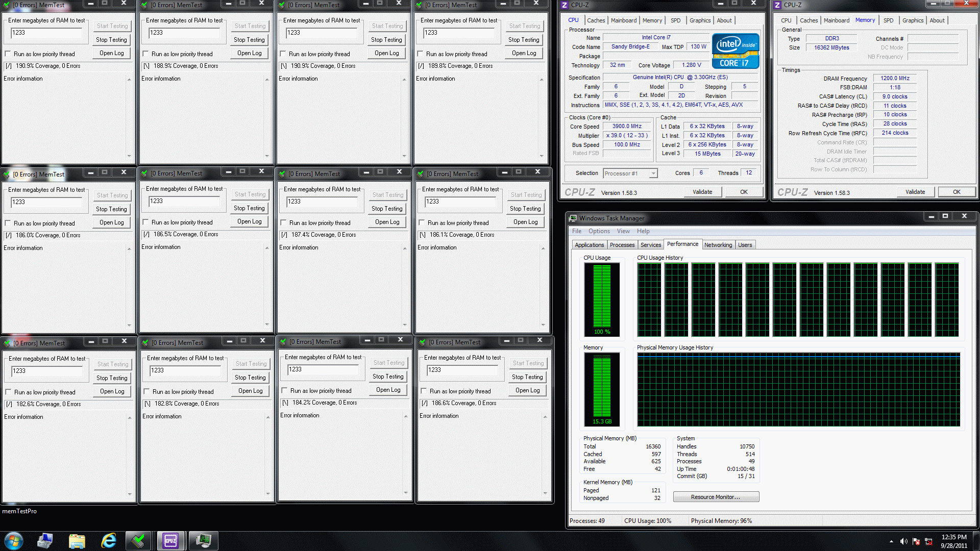
Task: Switch to the Services tab in Task Manager
Action: tap(651, 245)
